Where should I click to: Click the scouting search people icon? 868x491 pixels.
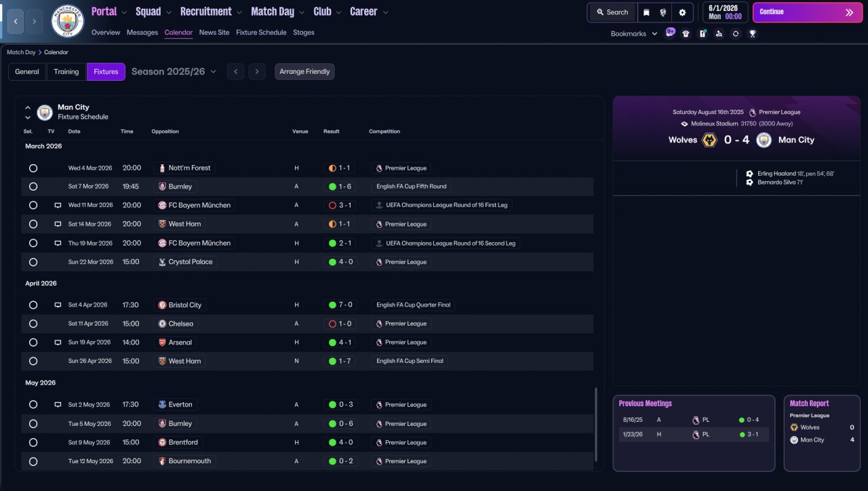coord(719,34)
